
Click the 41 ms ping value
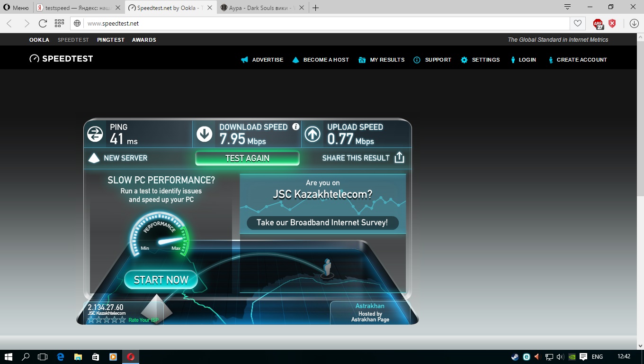tap(124, 139)
